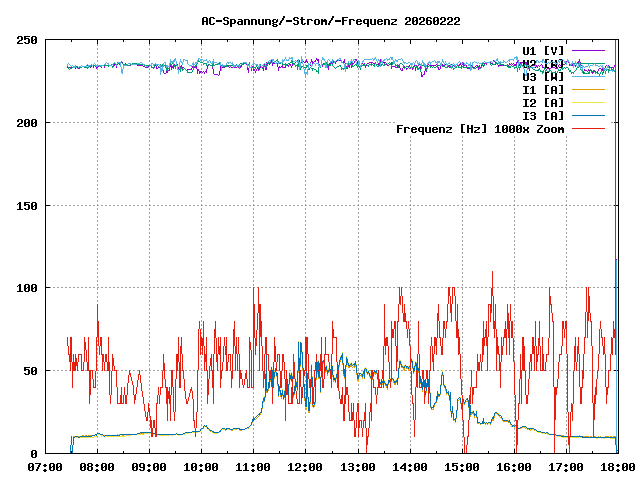Click the 250 value on the vertical axis
Image resolution: width=640 pixels, height=480 pixels.
pyautogui.click(x=27, y=40)
